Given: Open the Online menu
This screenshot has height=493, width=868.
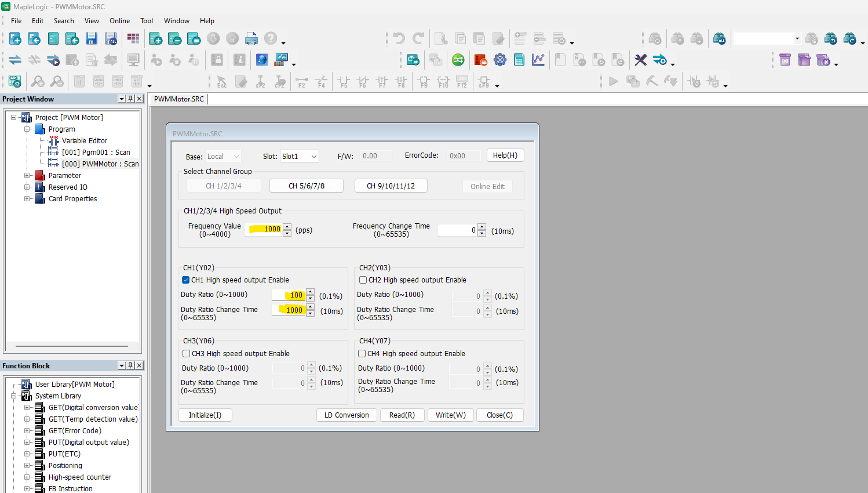Looking at the screenshot, I should click(119, 21).
